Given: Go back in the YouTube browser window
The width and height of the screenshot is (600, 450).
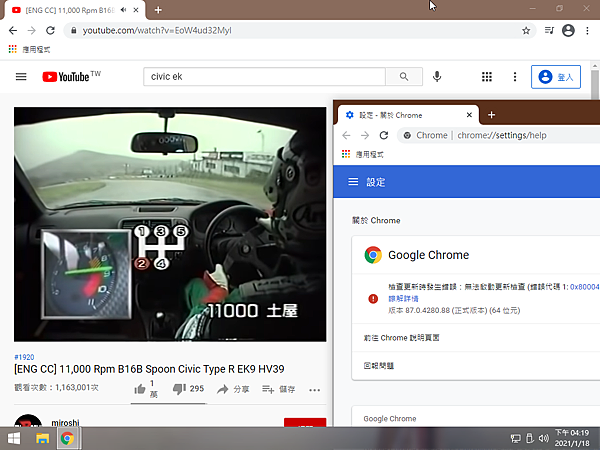Looking at the screenshot, I should point(13,31).
